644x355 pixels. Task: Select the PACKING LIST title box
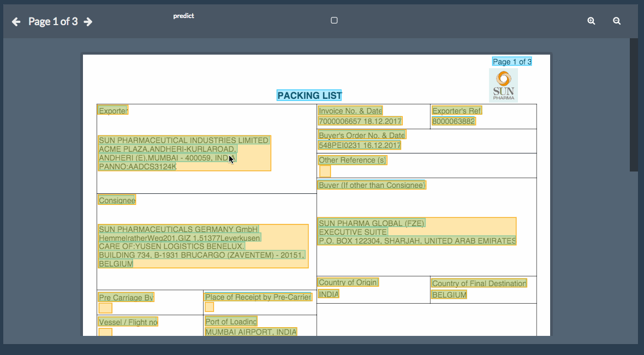click(309, 96)
